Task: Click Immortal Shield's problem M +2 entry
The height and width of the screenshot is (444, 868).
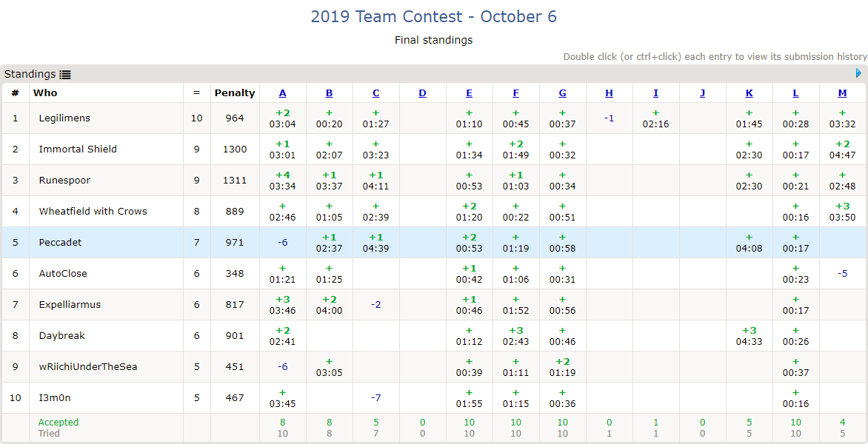Action: click(x=843, y=149)
